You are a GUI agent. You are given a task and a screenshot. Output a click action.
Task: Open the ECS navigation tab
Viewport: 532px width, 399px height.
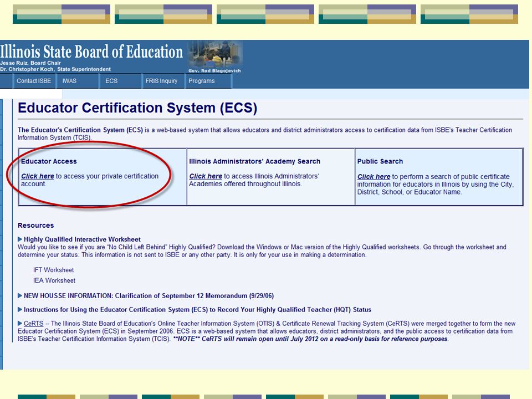pos(111,81)
